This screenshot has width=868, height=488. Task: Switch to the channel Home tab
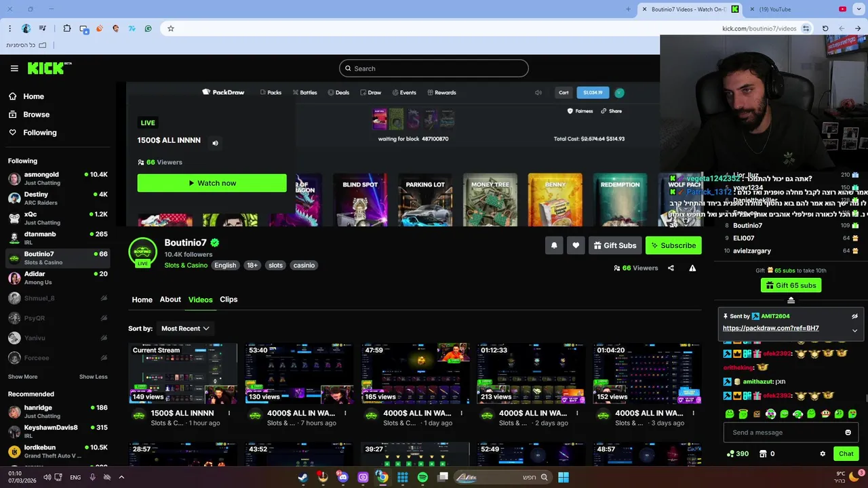[142, 300]
